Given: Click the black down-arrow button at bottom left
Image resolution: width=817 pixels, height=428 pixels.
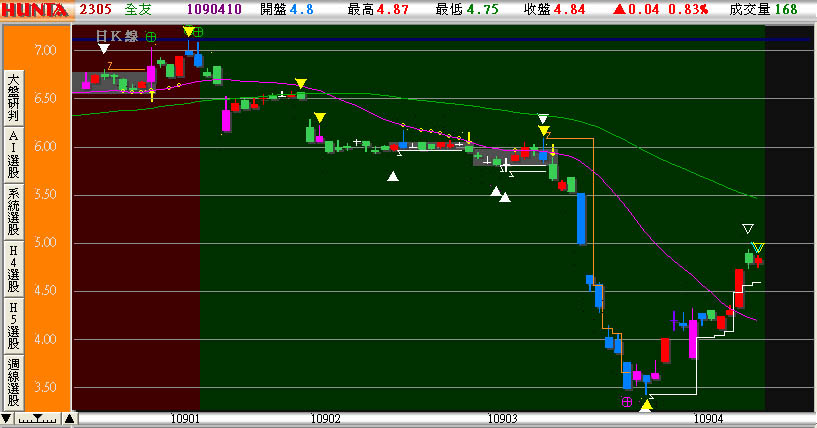Looking at the screenshot, I should pos(6,418).
